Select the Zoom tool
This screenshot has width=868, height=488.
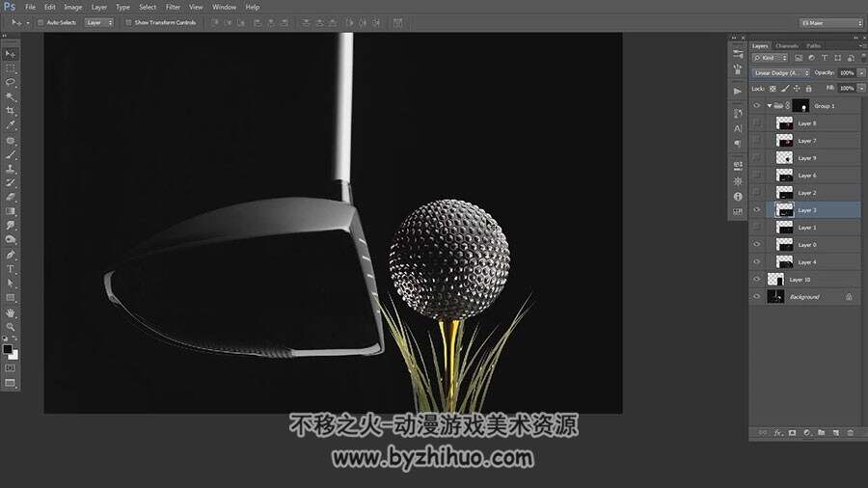[x=11, y=327]
